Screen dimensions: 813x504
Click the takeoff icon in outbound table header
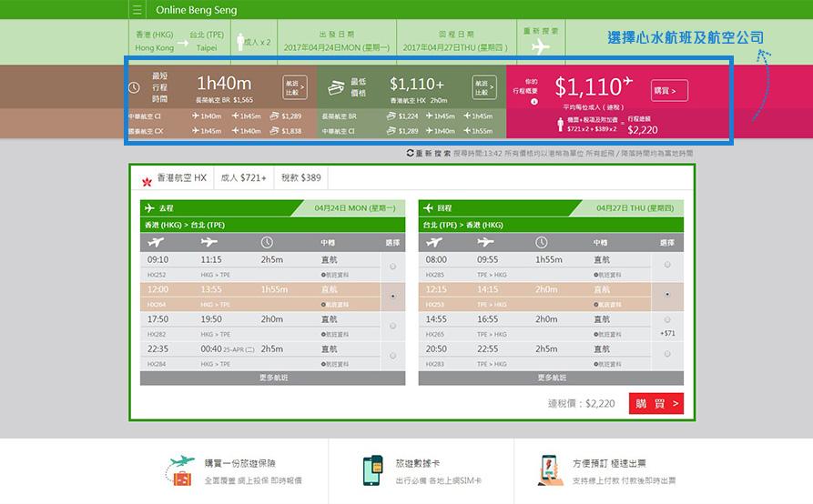point(156,242)
